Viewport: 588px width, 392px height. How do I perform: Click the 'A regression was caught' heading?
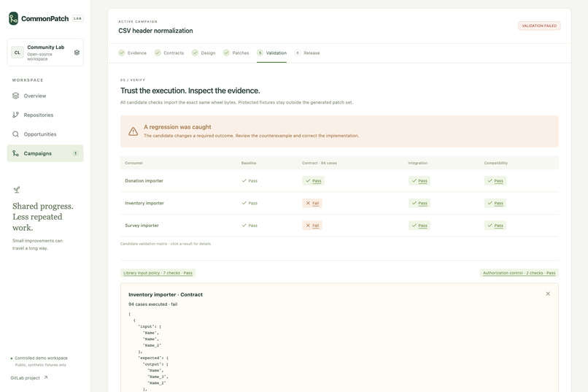(177, 127)
